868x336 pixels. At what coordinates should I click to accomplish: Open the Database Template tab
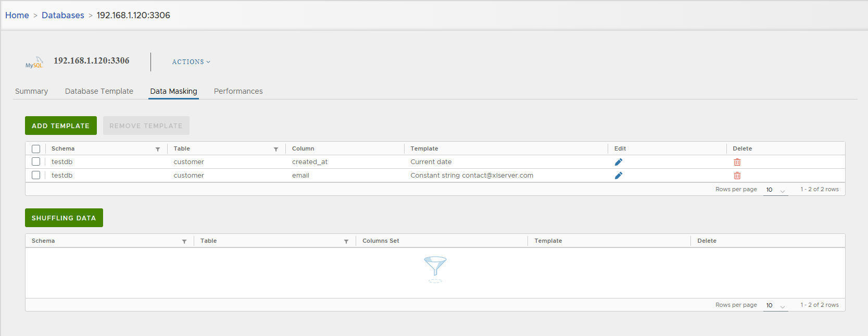(99, 91)
